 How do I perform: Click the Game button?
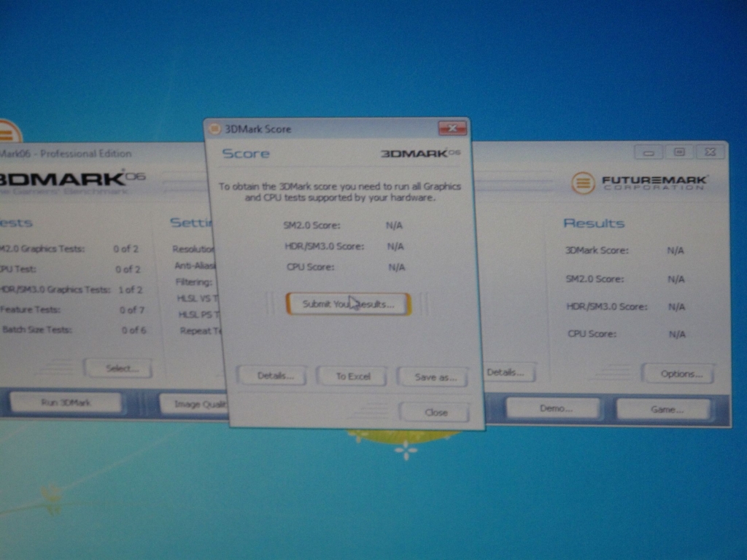[665, 409]
